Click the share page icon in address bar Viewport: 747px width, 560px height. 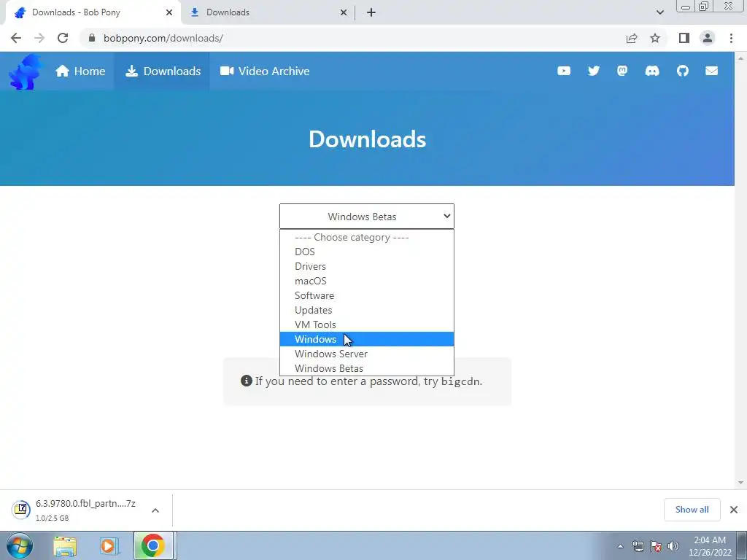click(x=632, y=38)
